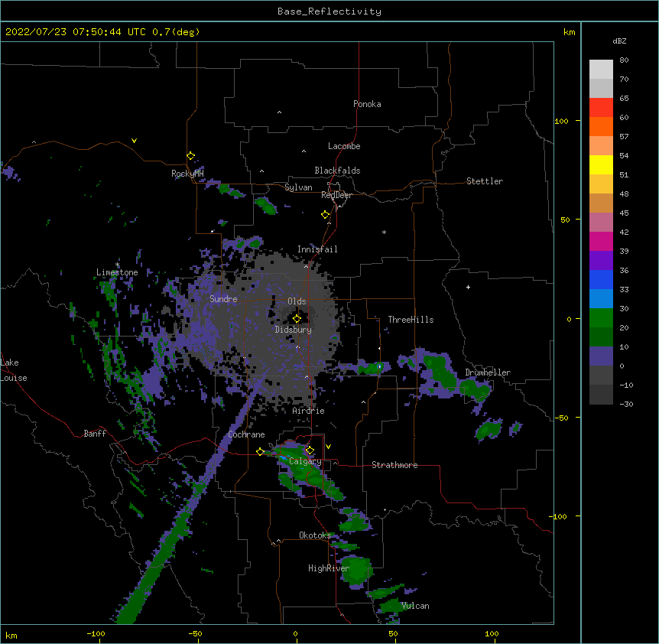Click the Blackfalds label
This screenshot has height=644, width=659.
coord(337,171)
